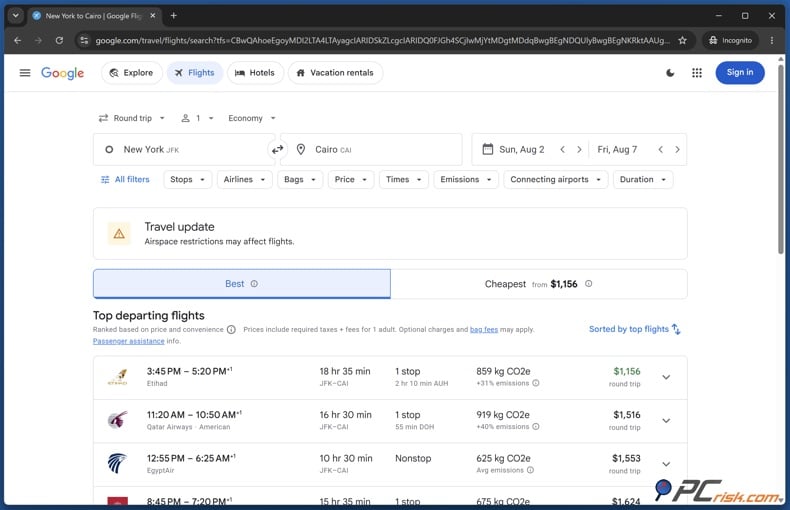Screen dimensions: 790x510
Task: Open the Explore tab
Action: pyautogui.click(x=131, y=73)
